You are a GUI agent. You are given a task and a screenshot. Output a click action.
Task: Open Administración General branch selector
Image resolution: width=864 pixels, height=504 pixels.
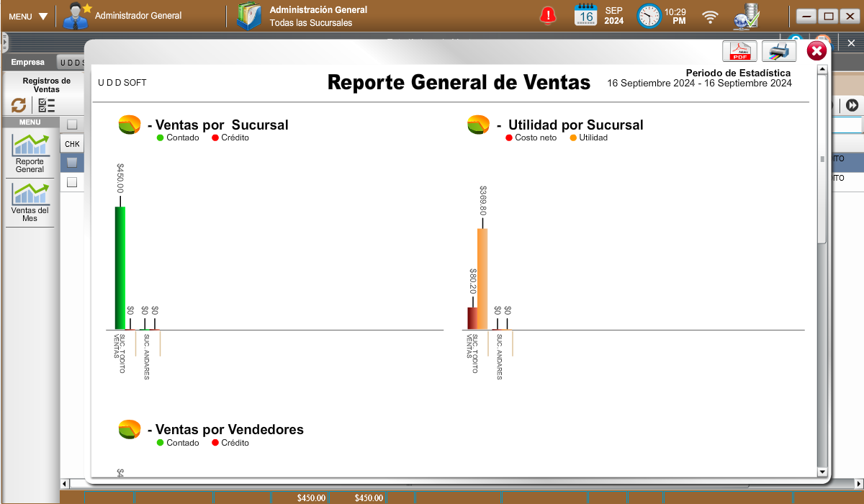[303, 16]
